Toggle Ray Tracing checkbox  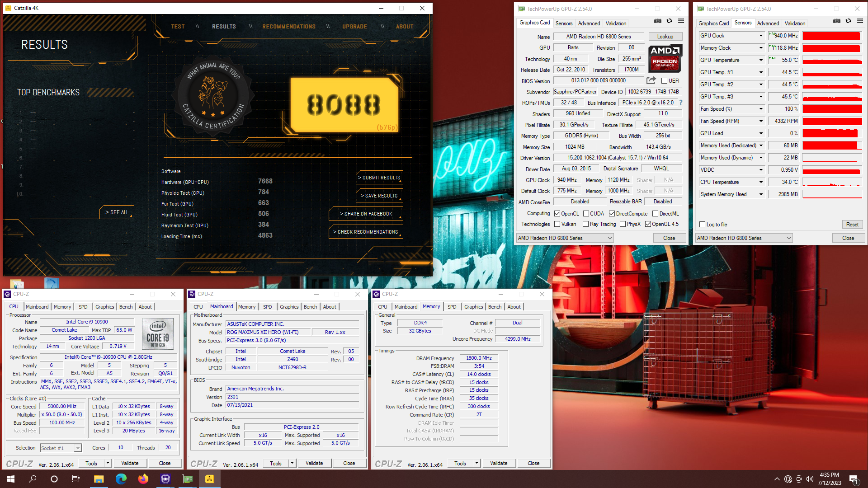click(586, 224)
